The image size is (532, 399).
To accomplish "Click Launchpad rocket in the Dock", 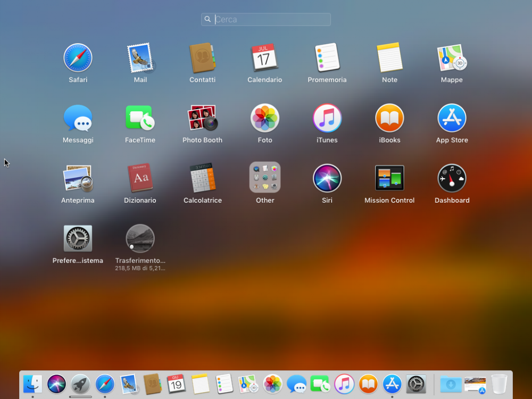I will click(80, 384).
